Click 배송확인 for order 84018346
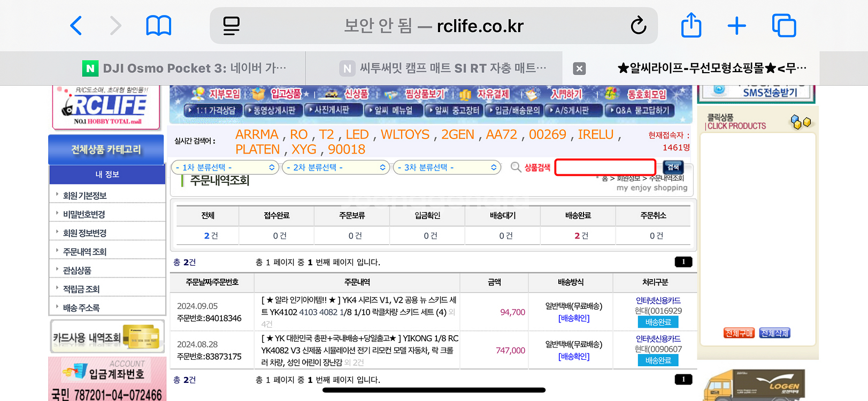The image size is (868, 401). (574, 318)
